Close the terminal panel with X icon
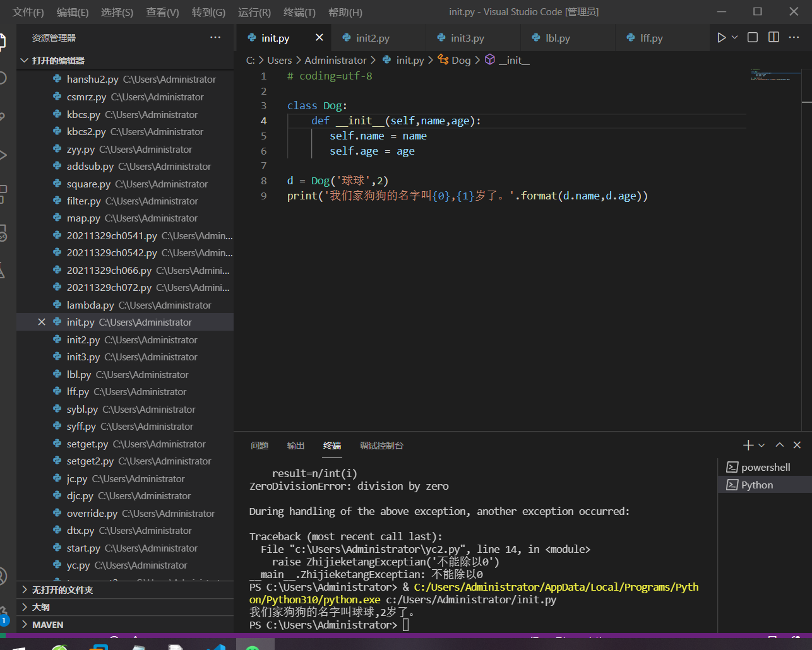This screenshot has width=812, height=650. coord(797,446)
